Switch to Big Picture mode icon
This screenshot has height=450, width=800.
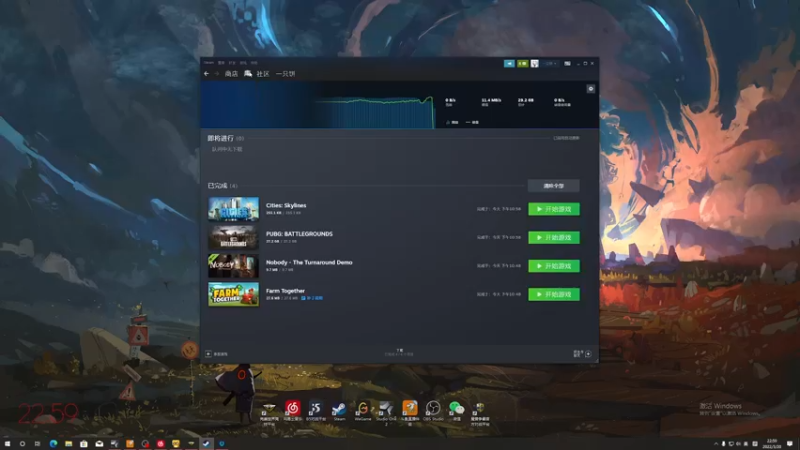point(567,63)
